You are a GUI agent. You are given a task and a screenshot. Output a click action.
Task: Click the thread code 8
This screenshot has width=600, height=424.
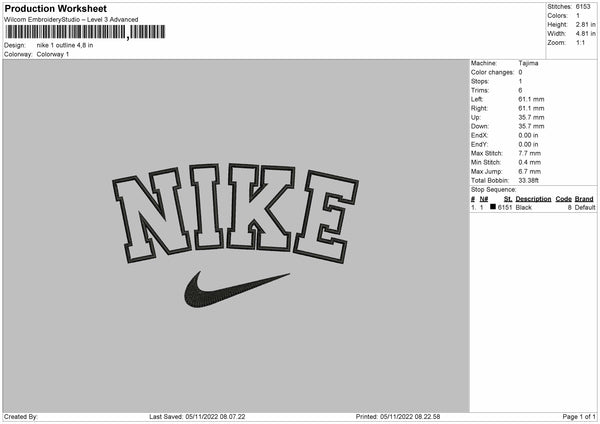(569, 207)
